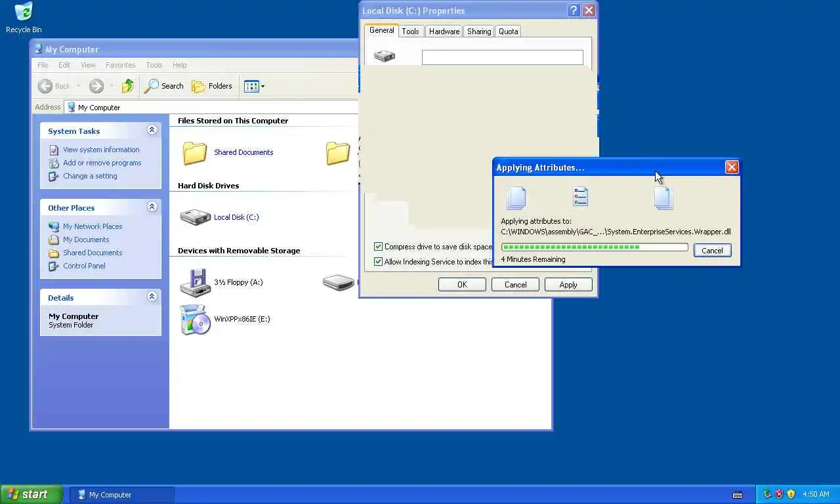Open the Help menu
This screenshot has width=840, height=504.
pos(180,65)
